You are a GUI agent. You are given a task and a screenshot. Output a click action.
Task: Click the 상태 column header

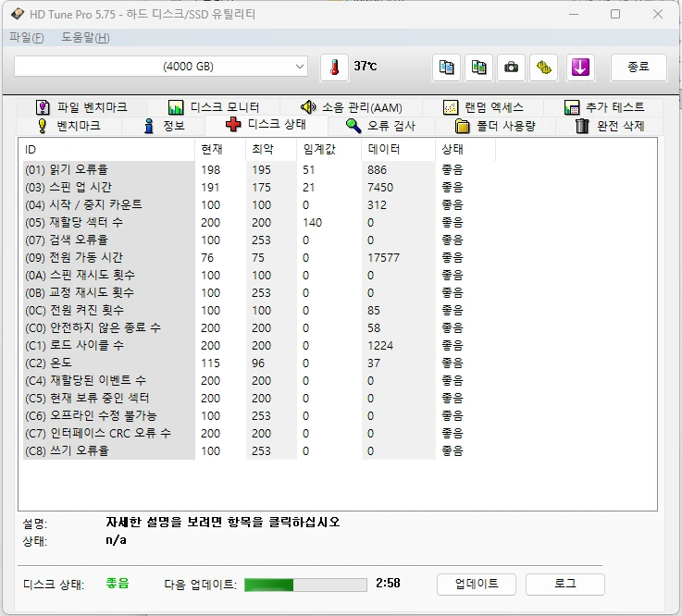point(465,150)
